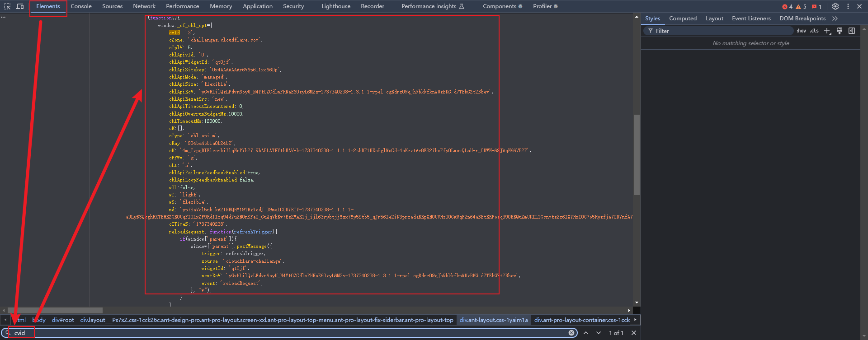Open the customize DevTools three-dot menu
The width and height of the screenshot is (868, 340).
[x=848, y=6]
